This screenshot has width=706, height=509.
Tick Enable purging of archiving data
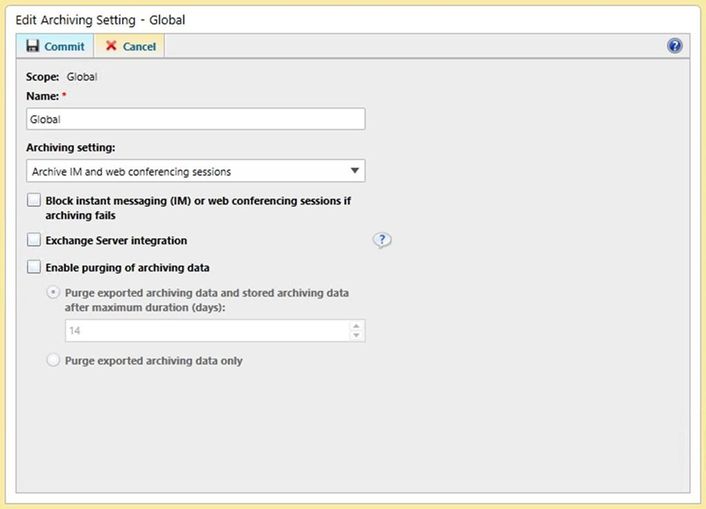point(34,267)
